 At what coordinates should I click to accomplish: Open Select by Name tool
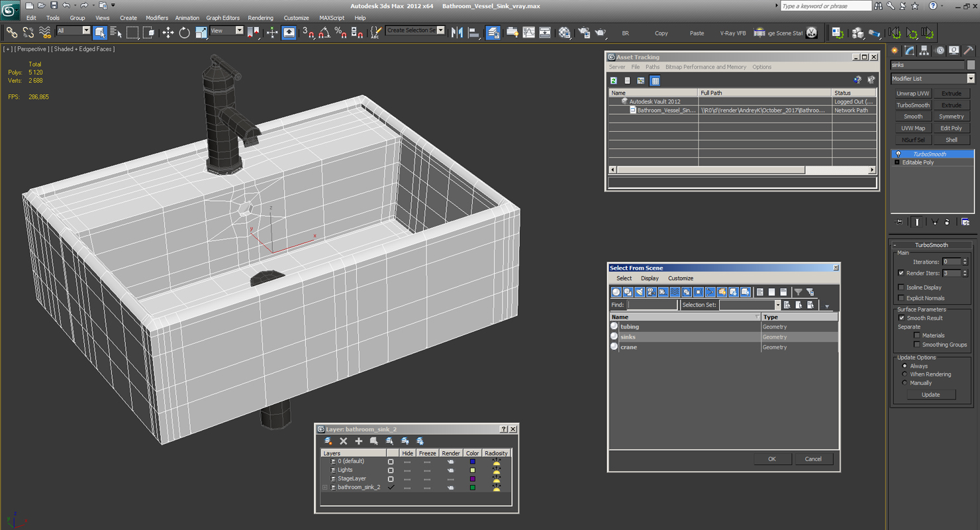tap(116, 32)
